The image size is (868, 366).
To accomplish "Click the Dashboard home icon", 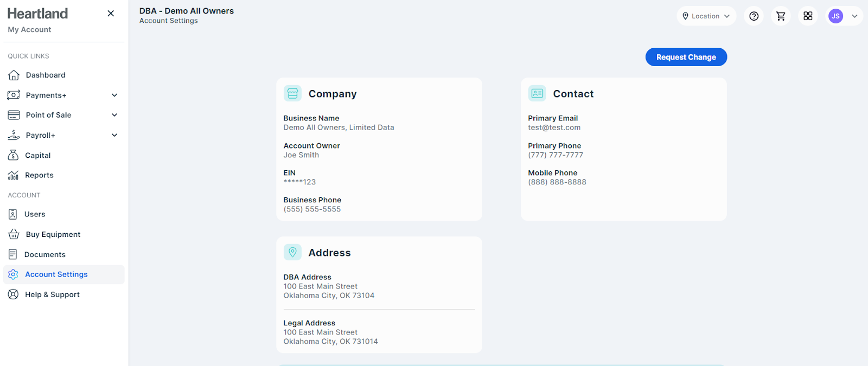I will (14, 75).
